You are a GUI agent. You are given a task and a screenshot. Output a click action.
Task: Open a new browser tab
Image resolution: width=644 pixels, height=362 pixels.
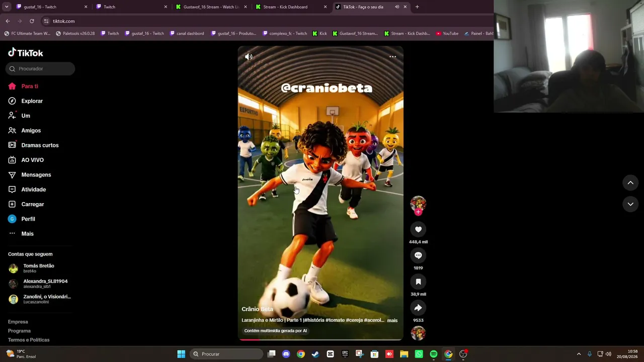tap(417, 7)
